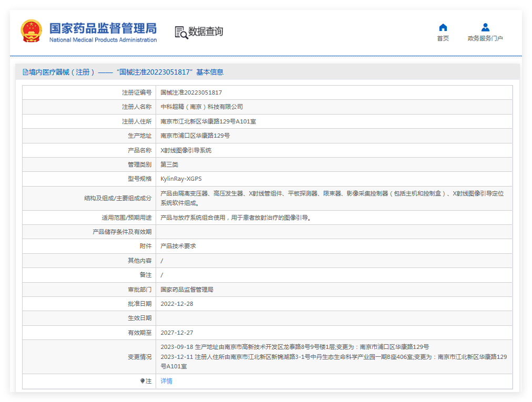Screen dimensions: 532x402
Task: Click the 审批部门 row label
Action: (140, 290)
